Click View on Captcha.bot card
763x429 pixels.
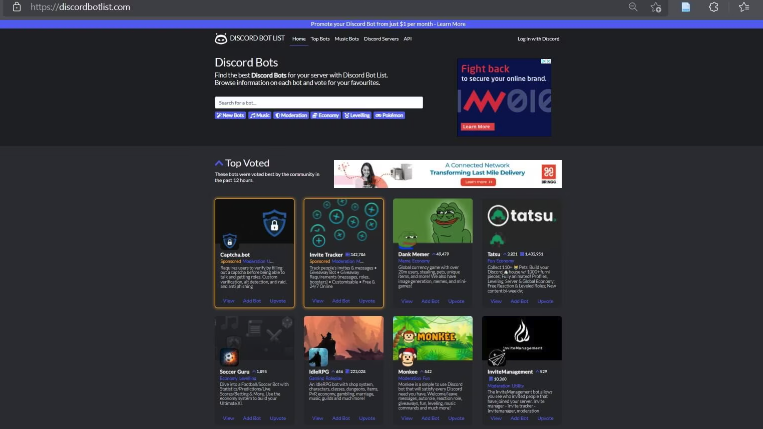pyautogui.click(x=228, y=301)
